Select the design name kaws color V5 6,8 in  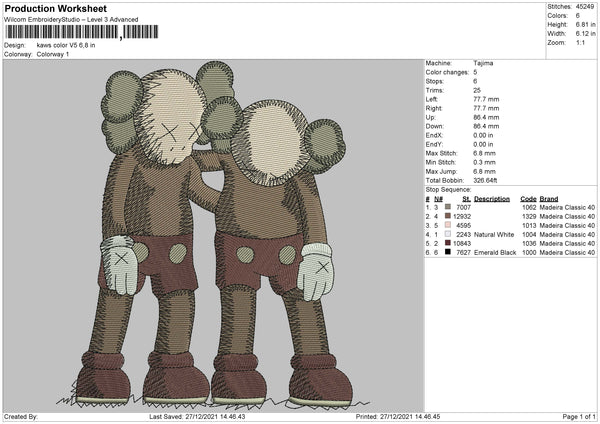click(66, 45)
